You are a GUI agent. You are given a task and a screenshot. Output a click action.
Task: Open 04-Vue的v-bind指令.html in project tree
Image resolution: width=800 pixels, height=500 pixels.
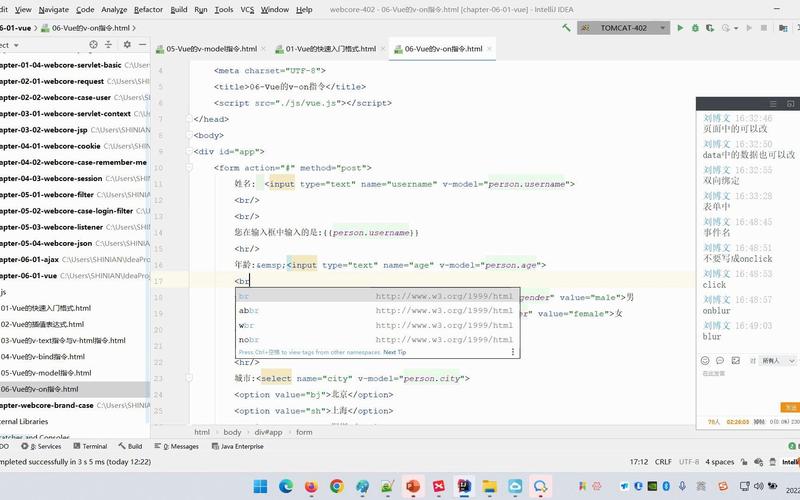(x=43, y=357)
